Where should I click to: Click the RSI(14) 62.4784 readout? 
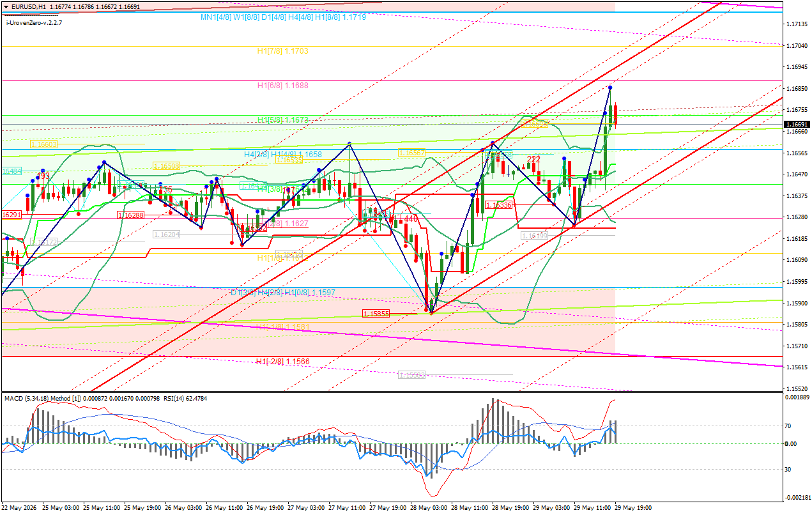point(187,398)
